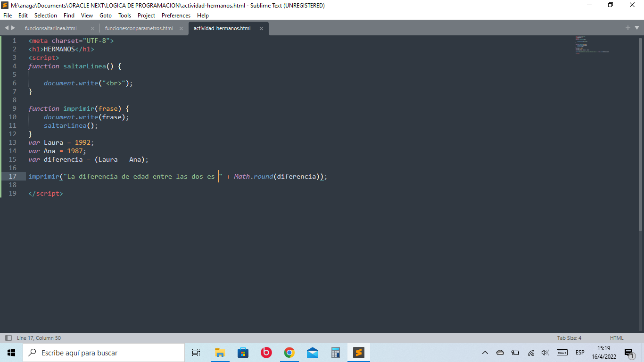
Task: Open the Project menu
Action: (x=147, y=16)
